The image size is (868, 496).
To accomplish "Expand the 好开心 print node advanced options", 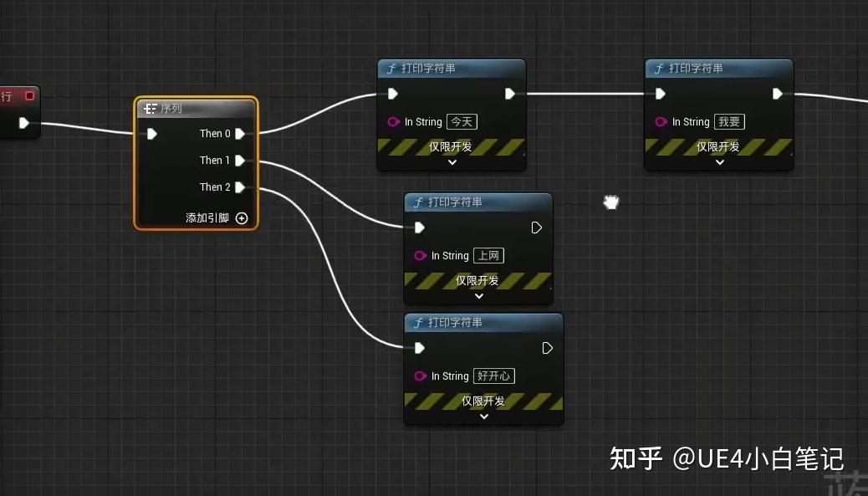I will 484,417.
